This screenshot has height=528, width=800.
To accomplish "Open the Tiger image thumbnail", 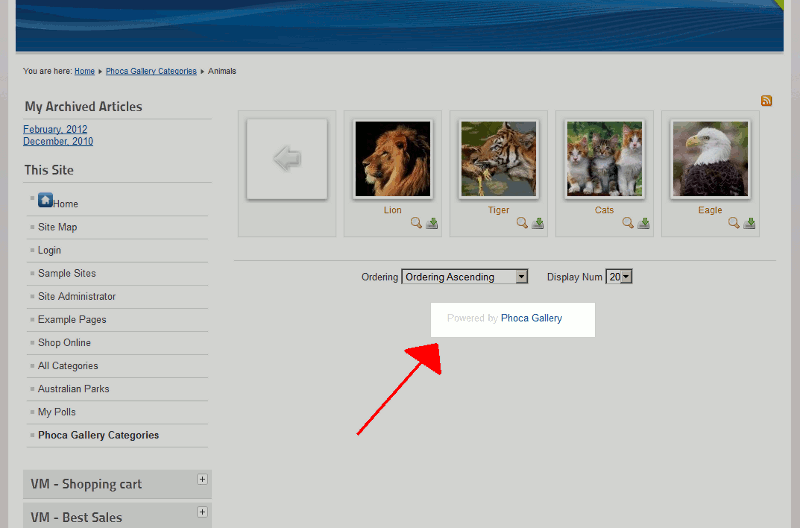I will 498,159.
